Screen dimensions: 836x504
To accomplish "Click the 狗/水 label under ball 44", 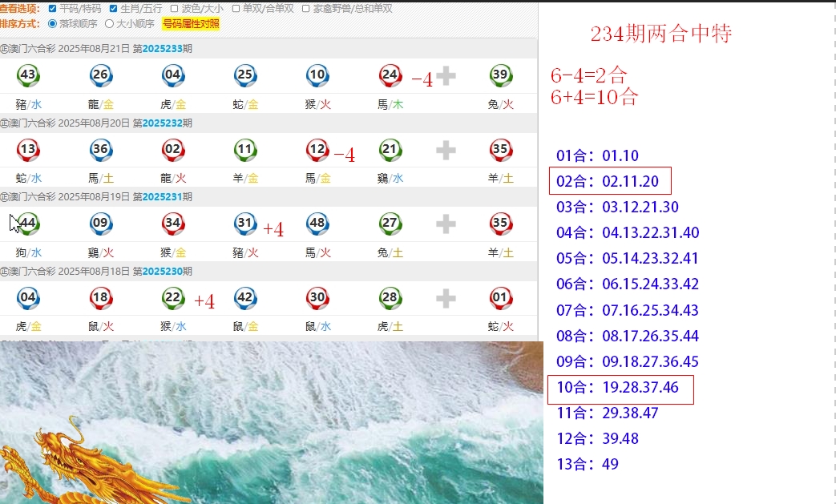I will [29, 252].
